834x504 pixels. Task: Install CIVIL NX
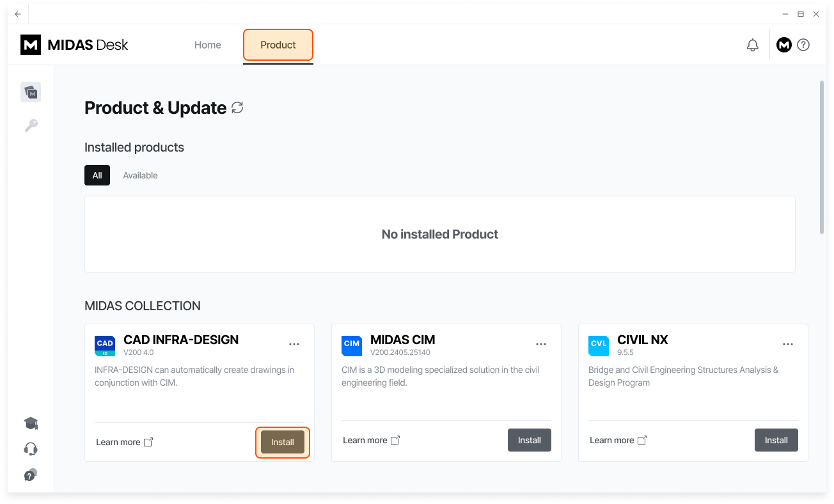[x=776, y=440]
